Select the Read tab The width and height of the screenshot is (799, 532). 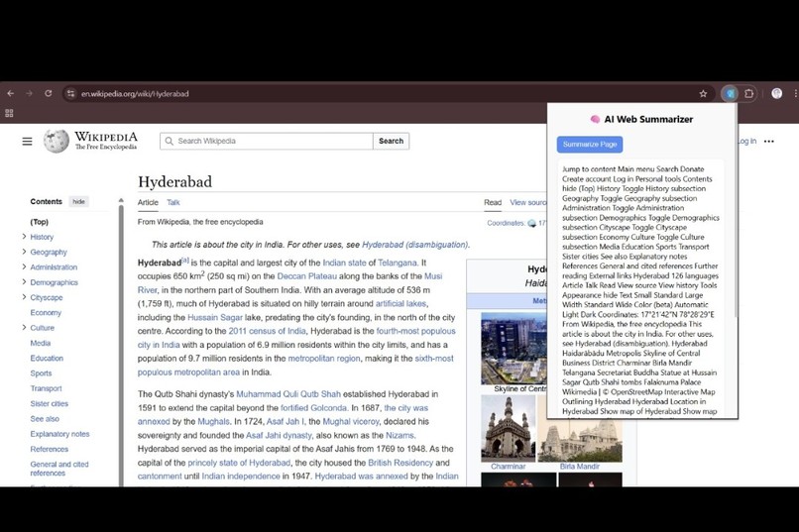click(x=493, y=202)
